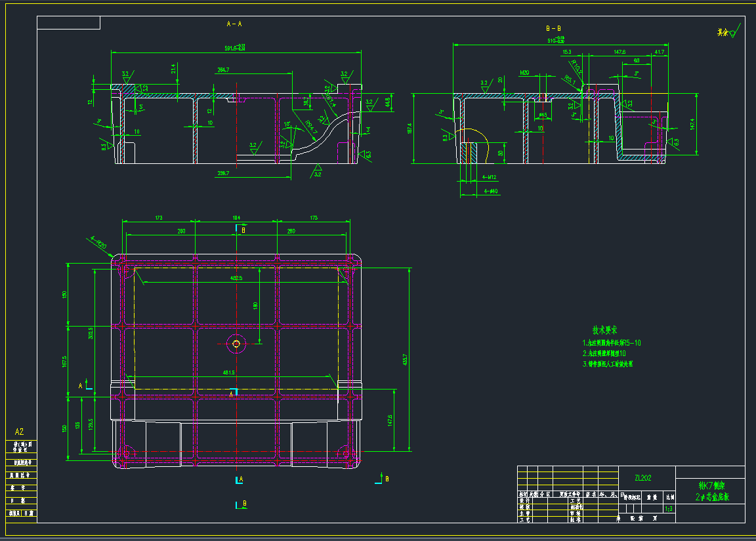Screen dimensions: 756x541
Task: Select the center mark circle in plan view
Action: click(x=236, y=343)
